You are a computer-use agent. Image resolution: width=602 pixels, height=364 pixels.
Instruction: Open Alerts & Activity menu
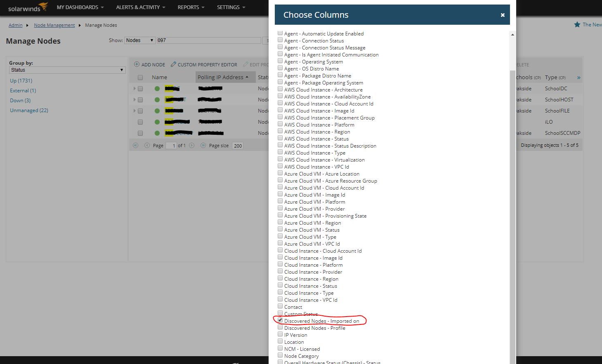[140, 7]
